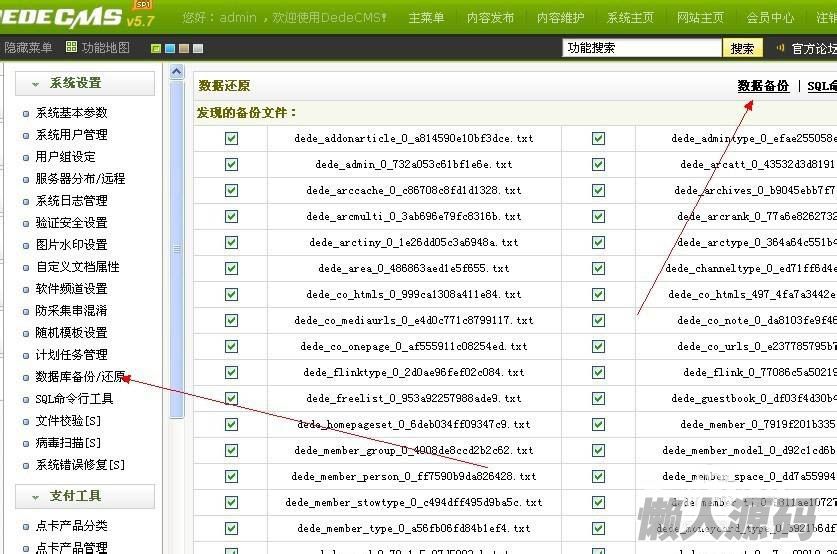The image size is (837, 554).
Task: Open 点卡产品分类 in sidebar
Action: coord(72,526)
